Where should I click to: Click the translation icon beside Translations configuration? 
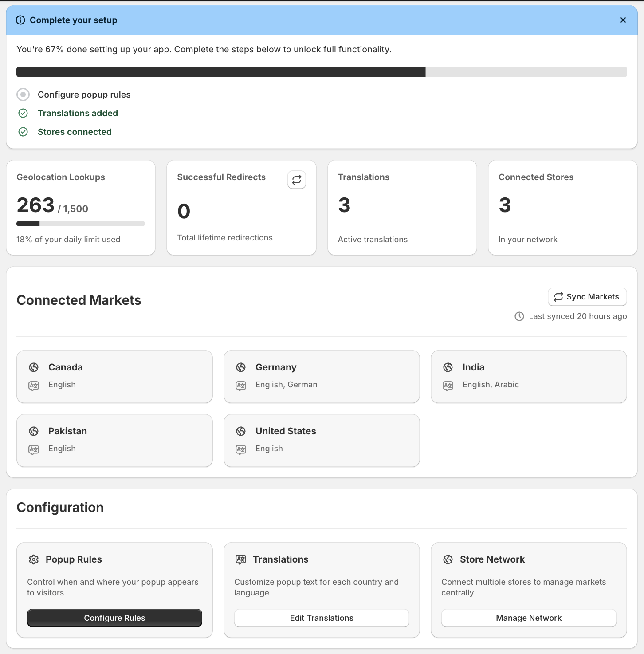pos(241,559)
